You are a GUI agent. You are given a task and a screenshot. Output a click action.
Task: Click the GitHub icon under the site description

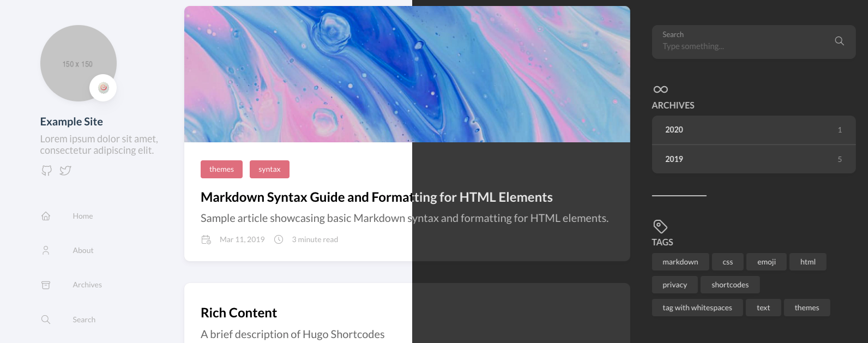(x=46, y=170)
